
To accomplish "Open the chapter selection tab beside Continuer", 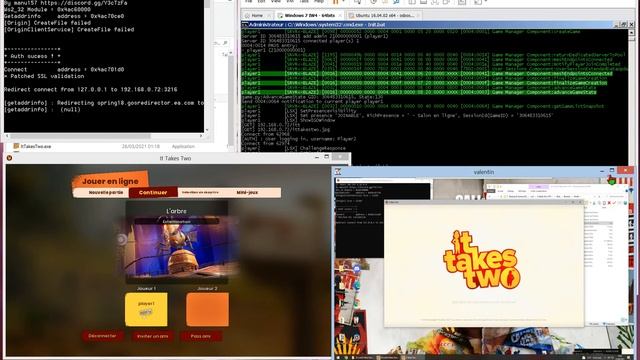I will coord(200,192).
